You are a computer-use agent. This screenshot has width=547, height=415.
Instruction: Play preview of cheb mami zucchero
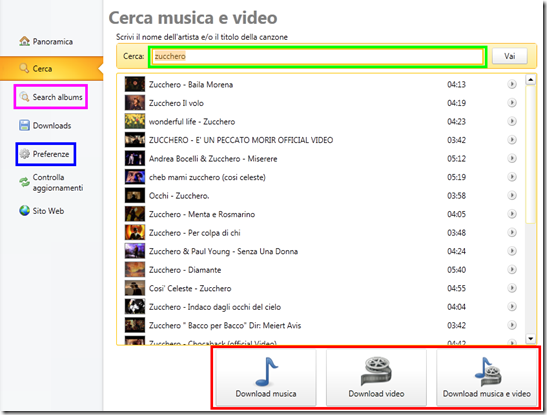(x=512, y=177)
